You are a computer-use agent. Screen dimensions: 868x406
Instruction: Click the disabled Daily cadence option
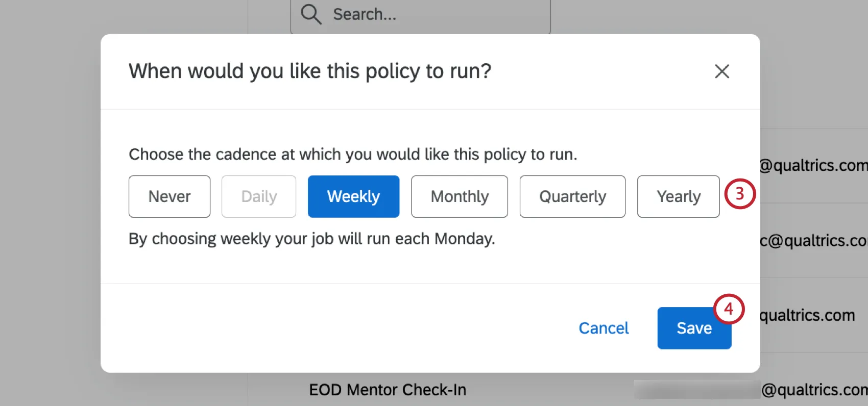tap(258, 196)
